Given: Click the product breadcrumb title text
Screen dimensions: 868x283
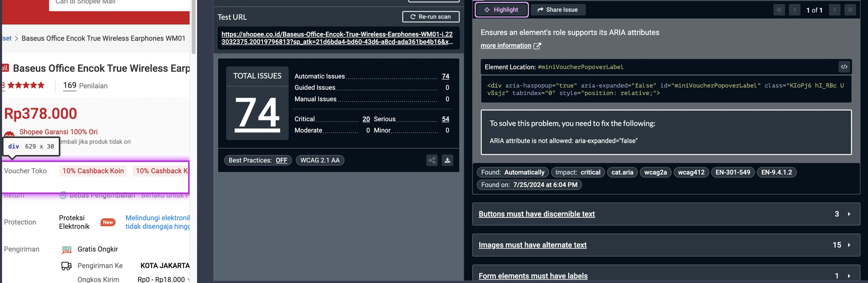Looking at the screenshot, I should coord(103,38).
